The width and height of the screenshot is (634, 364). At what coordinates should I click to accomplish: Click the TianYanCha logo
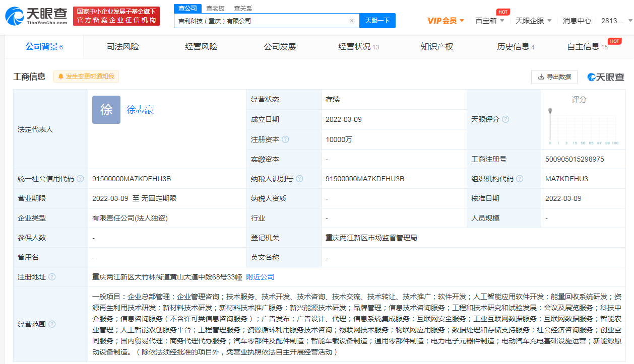pos(36,16)
